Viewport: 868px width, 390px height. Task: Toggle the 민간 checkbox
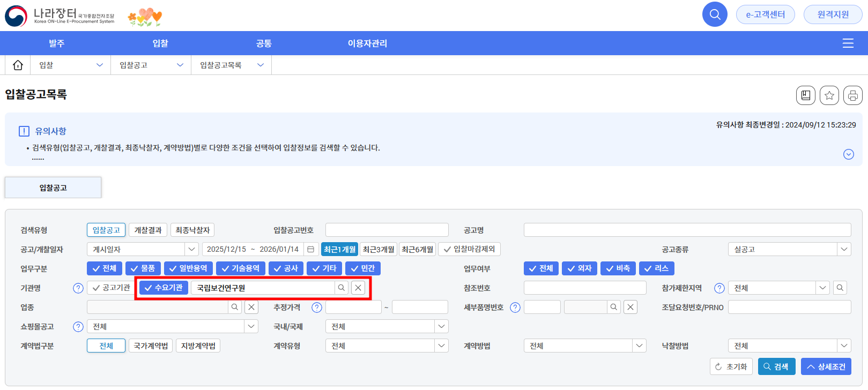click(363, 268)
